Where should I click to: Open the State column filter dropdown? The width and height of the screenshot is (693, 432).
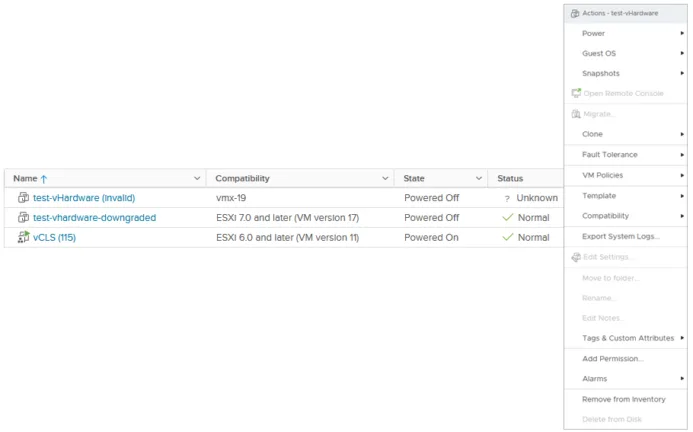pyautogui.click(x=479, y=178)
